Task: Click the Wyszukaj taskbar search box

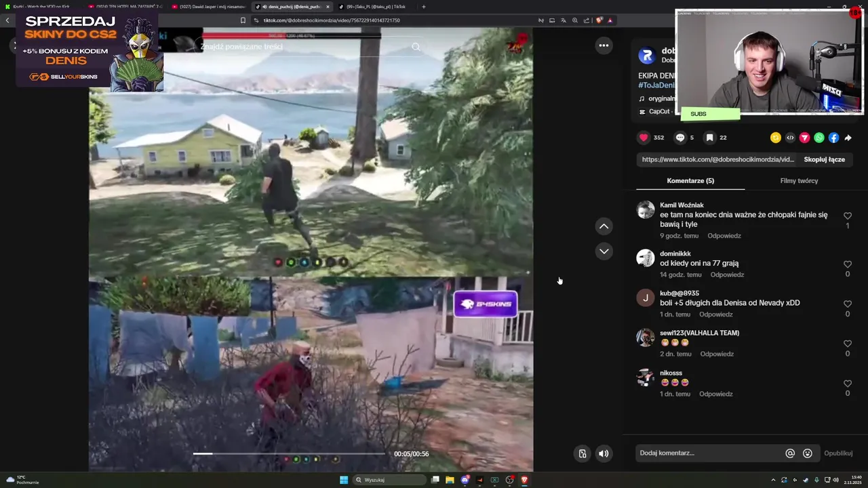Action: [x=389, y=480]
